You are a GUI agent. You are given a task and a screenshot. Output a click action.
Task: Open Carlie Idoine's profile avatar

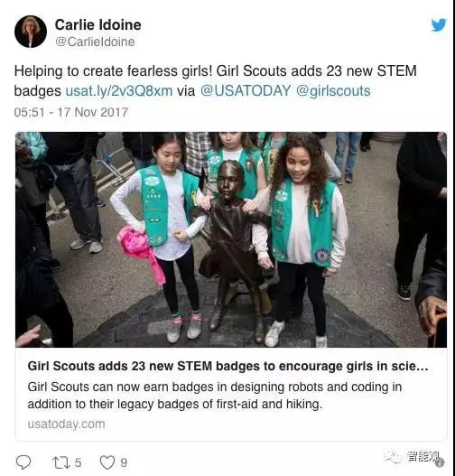[31, 32]
